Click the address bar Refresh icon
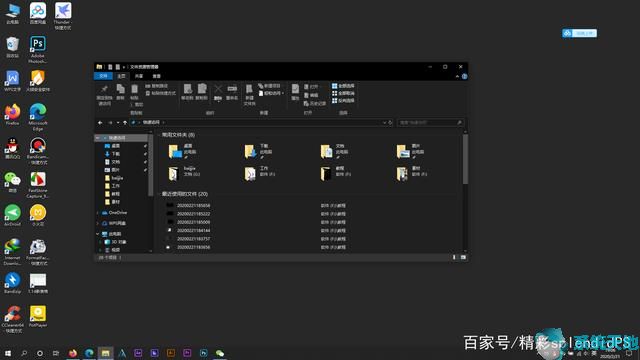 (x=390, y=122)
